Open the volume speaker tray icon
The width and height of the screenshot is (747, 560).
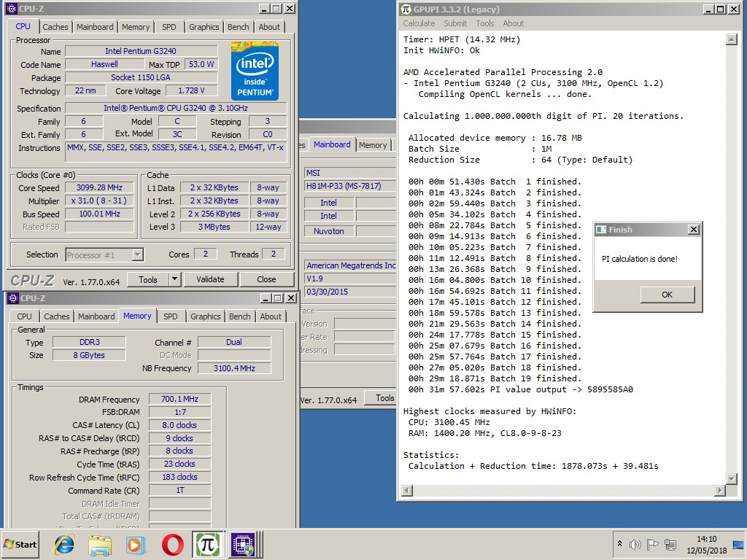click(x=635, y=544)
